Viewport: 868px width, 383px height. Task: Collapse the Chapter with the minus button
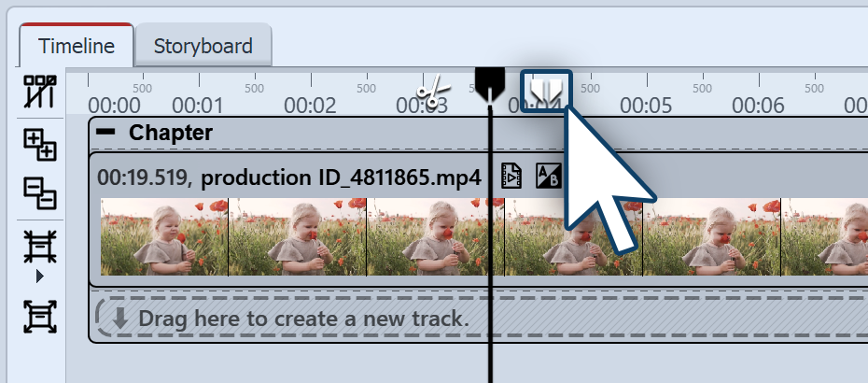tap(107, 133)
